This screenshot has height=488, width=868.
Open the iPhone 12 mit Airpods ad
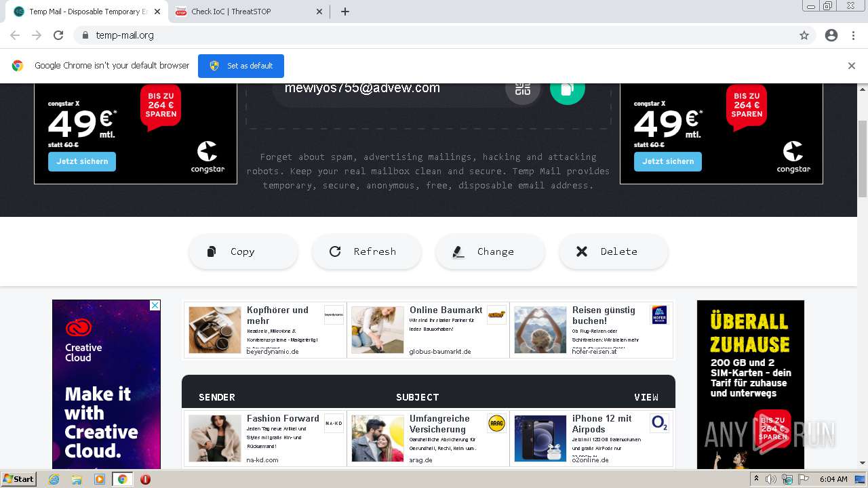591,438
